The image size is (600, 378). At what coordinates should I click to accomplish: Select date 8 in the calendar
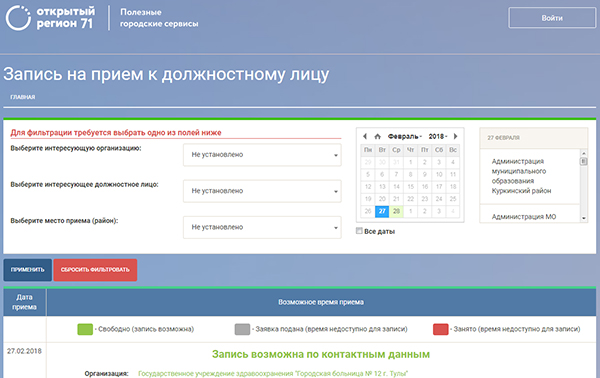(x=410, y=174)
